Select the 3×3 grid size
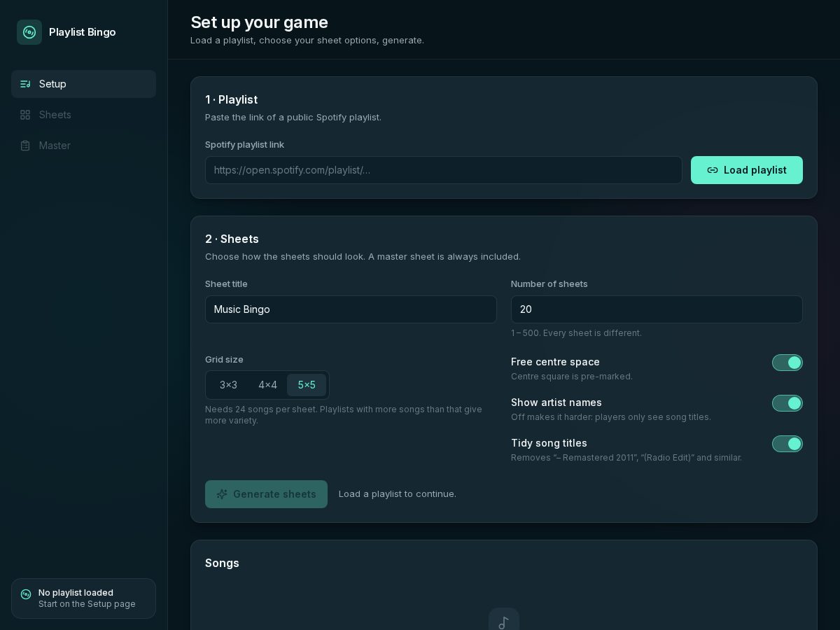Screen dimensions: 840x630 tap(228, 385)
